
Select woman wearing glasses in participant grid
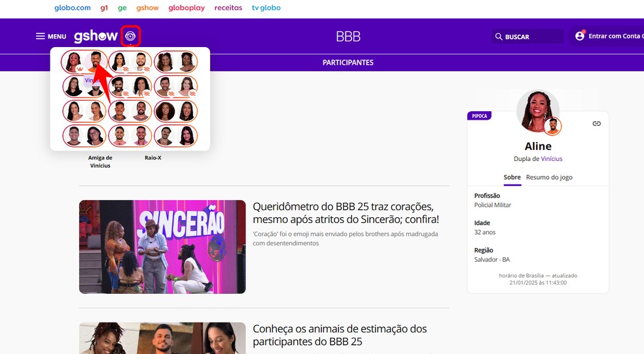95,136
